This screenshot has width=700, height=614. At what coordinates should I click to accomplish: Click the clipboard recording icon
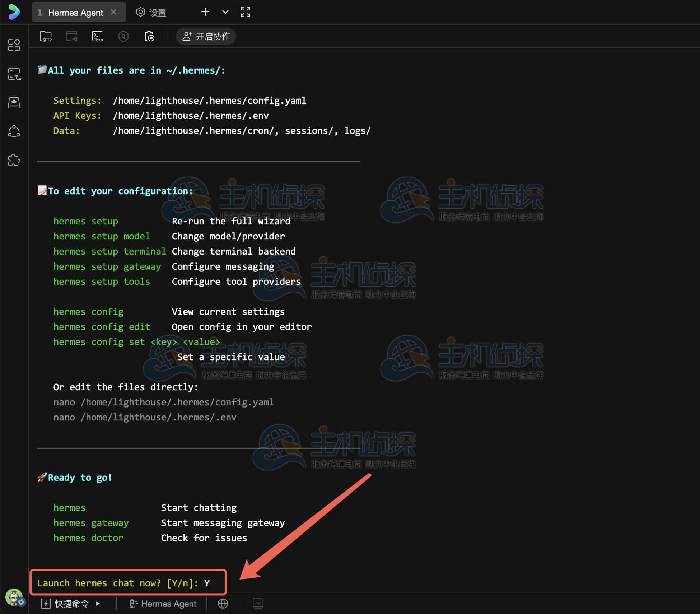[x=149, y=36]
